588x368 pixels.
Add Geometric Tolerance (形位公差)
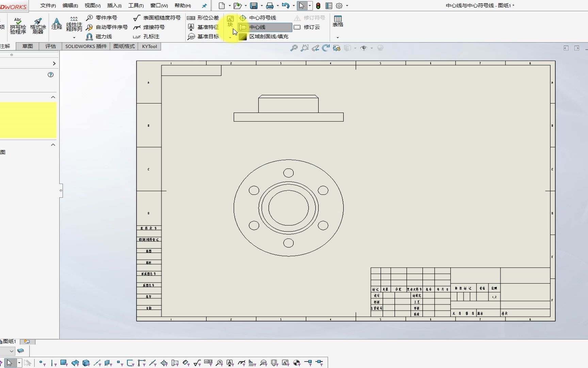coord(203,18)
